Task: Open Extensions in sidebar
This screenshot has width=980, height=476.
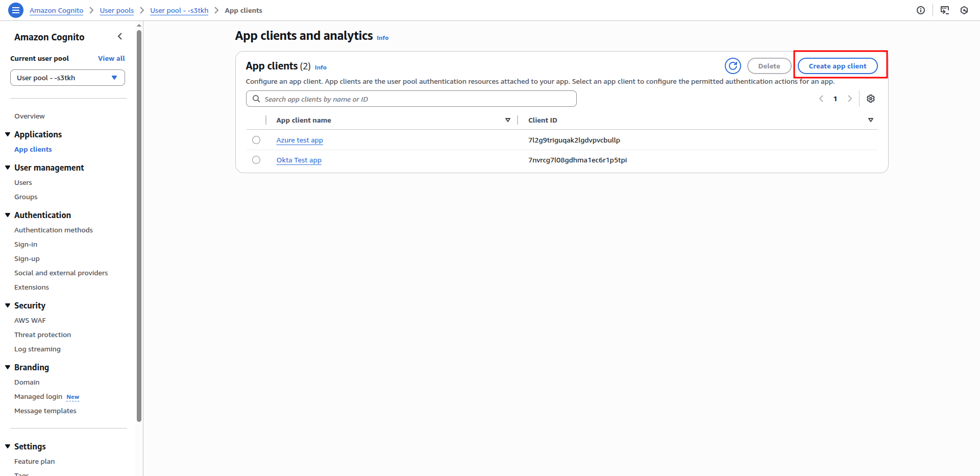Action: 32,287
